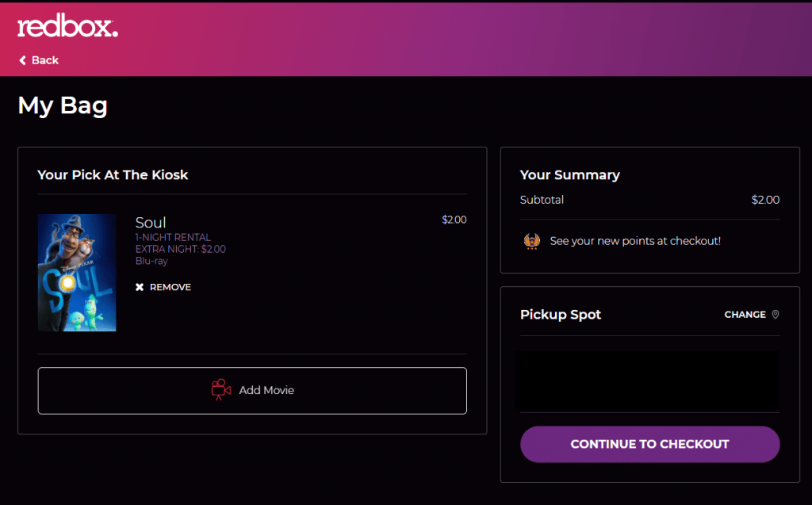812x505 pixels.
Task: Select the "EXTRA NIGHT: $2.00" text
Action: click(181, 249)
